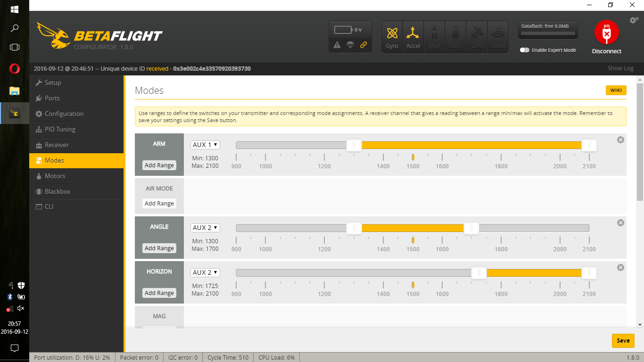The image size is (644, 362).
Task: Click the GPS sensor icon
Action: click(477, 36)
